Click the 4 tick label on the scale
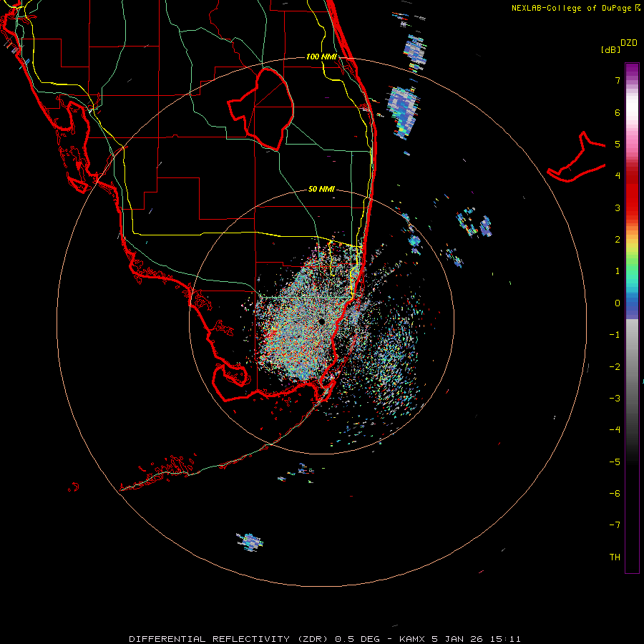This screenshot has height=644, width=644. tap(618, 176)
